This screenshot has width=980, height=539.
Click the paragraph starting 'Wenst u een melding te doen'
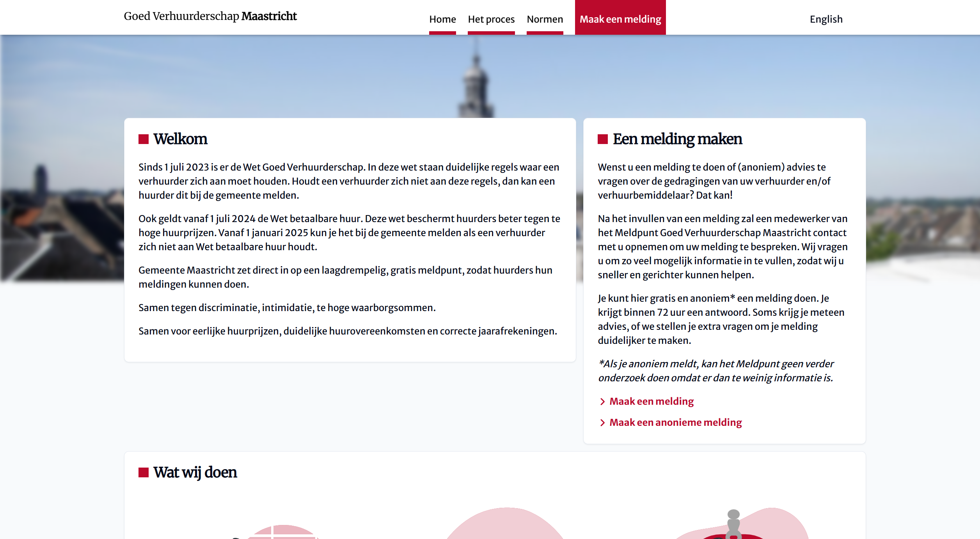(x=714, y=181)
